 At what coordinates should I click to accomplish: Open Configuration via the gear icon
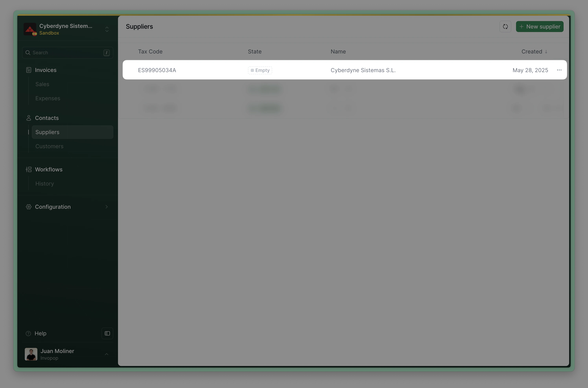pyautogui.click(x=29, y=207)
